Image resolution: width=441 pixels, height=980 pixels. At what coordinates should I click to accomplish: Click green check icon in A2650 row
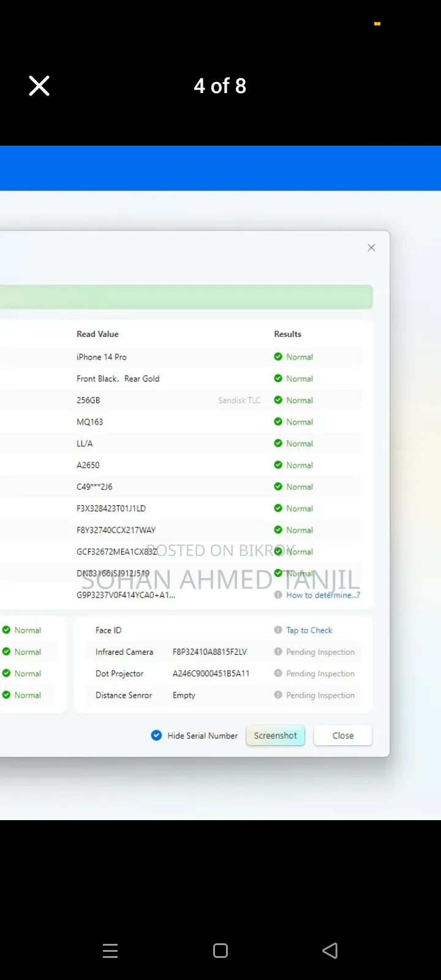pyautogui.click(x=278, y=465)
